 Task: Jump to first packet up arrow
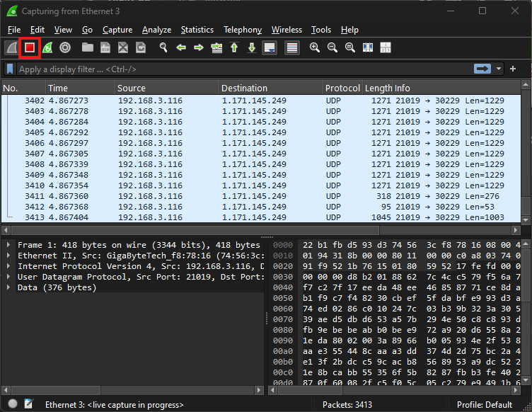click(x=234, y=48)
